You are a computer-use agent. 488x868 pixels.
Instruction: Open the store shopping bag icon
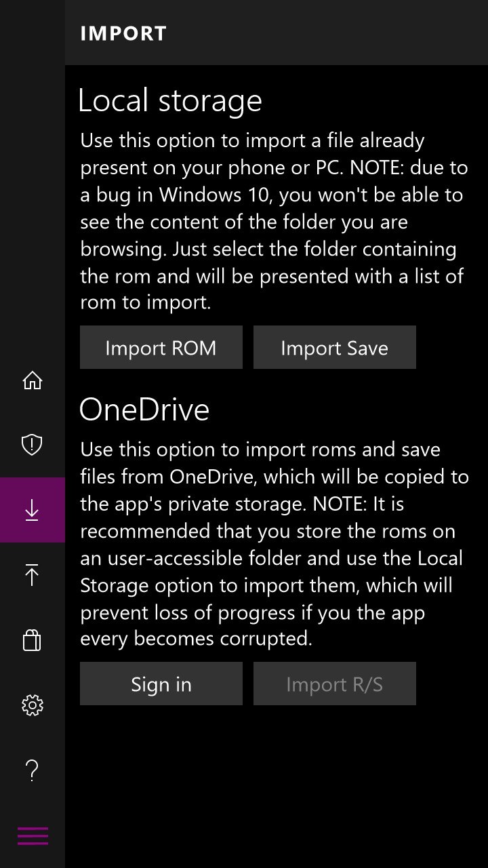pyautogui.click(x=32, y=640)
